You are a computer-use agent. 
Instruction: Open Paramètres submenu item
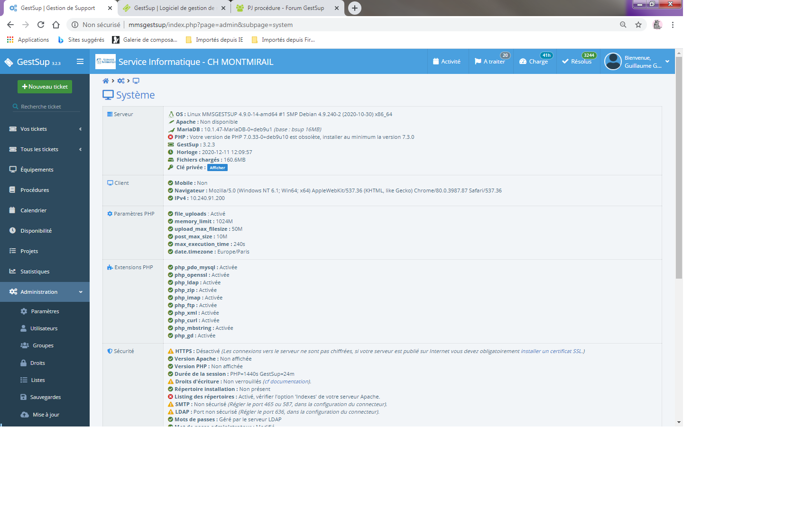(x=45, y=311)
